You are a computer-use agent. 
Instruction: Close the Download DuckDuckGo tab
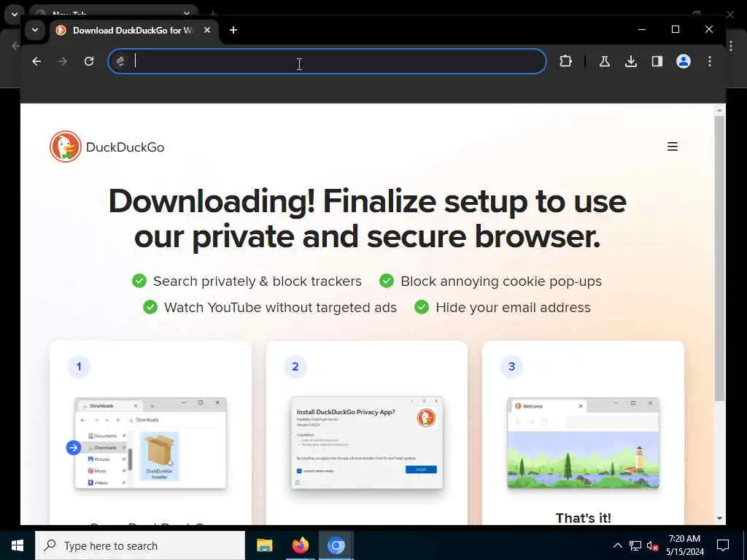[206, 30]
